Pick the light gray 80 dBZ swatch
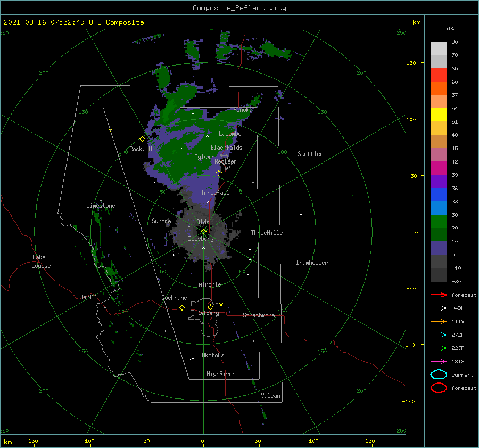479x448 pixels. tap(439, 48)
